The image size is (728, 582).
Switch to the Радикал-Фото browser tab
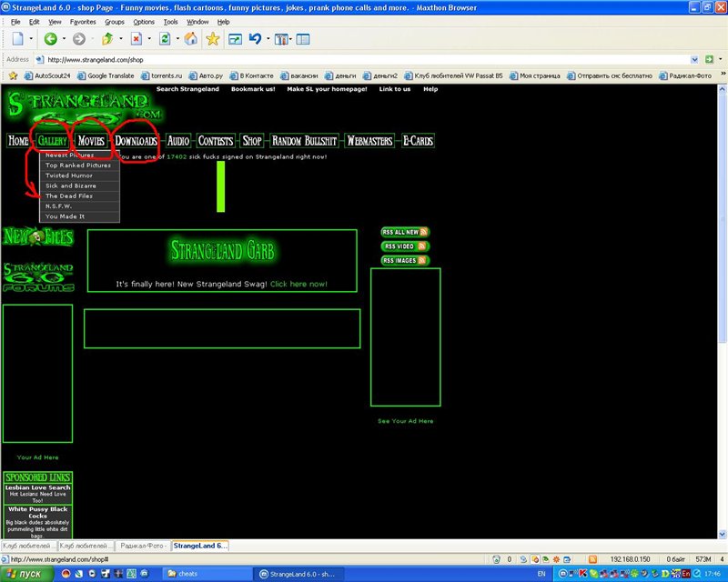[x=144, y=545]
